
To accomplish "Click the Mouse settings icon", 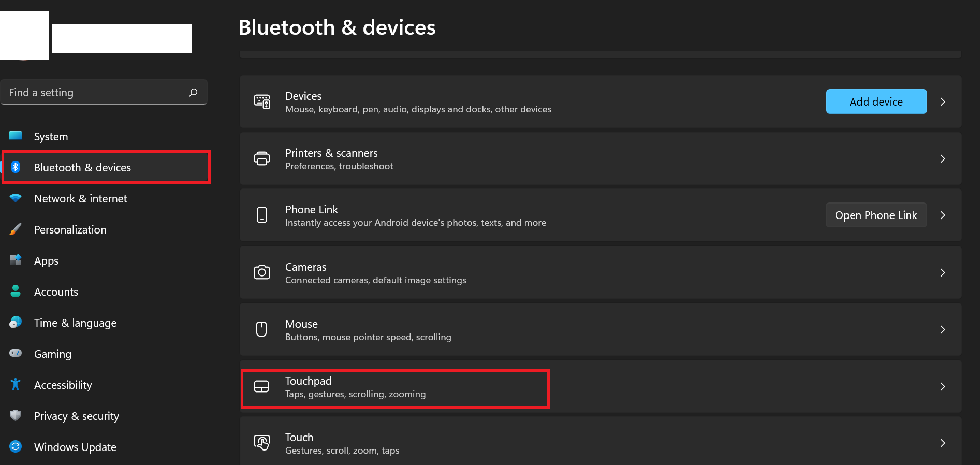I will (262, 329).
